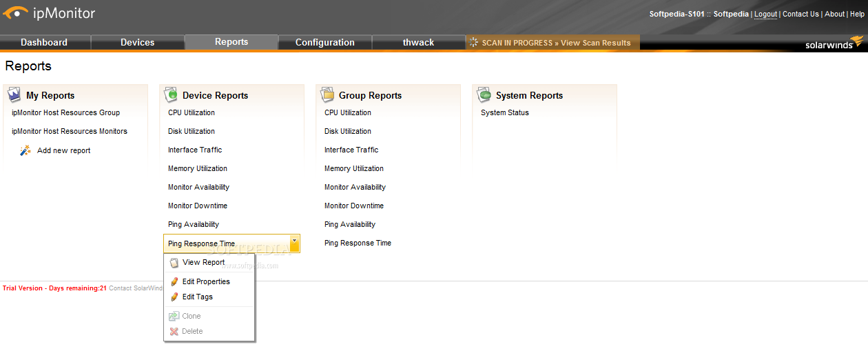Select the Reports tab
The height and width of the screenshot is (349, 868).
coord(231,42)
